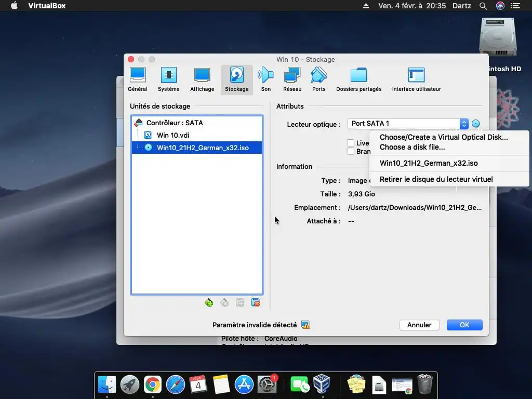Select the Stockage tab
Image resolution: width=532 pixels, height=399 pixels.
pyautogui.click(x=236, y=79)
